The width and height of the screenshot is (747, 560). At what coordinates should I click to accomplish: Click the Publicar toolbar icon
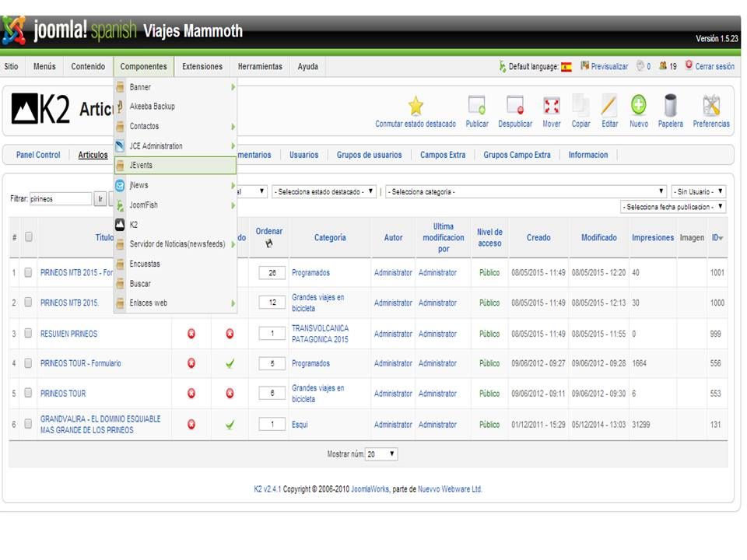coord(477,105)
